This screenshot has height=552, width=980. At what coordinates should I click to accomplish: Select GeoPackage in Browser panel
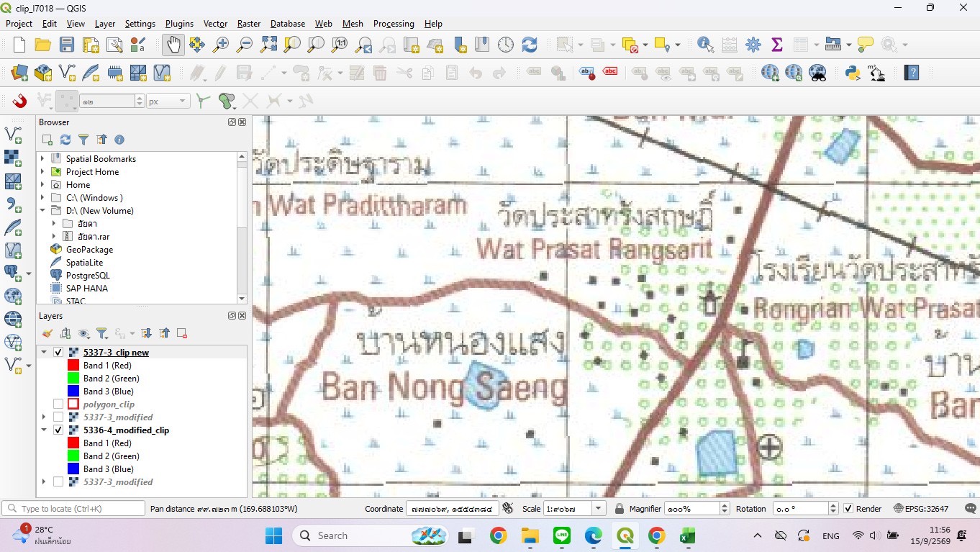pos(89,250)
